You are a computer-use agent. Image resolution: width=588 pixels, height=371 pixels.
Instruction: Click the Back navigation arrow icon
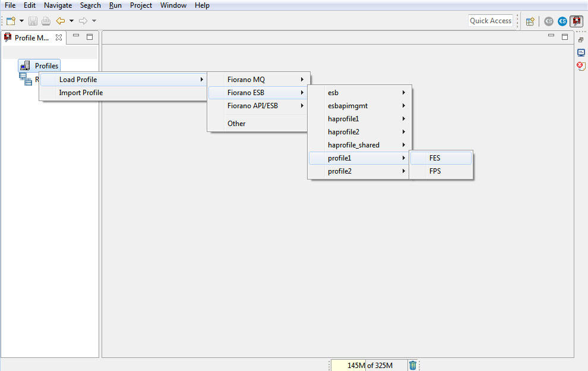[x=61, y=21]
